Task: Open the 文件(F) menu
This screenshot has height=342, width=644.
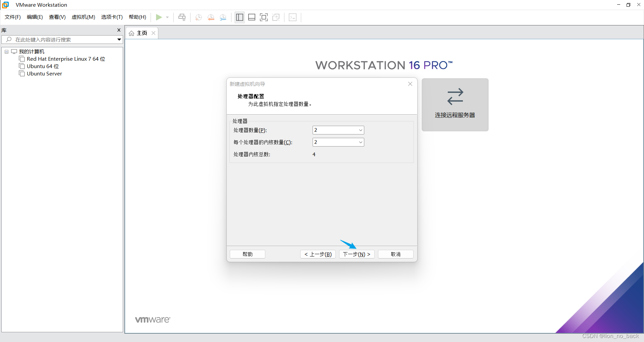Action: 13,17
